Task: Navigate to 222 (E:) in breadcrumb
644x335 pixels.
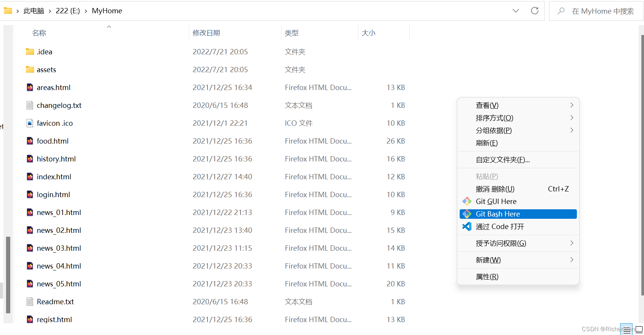Action: point(68,11)
